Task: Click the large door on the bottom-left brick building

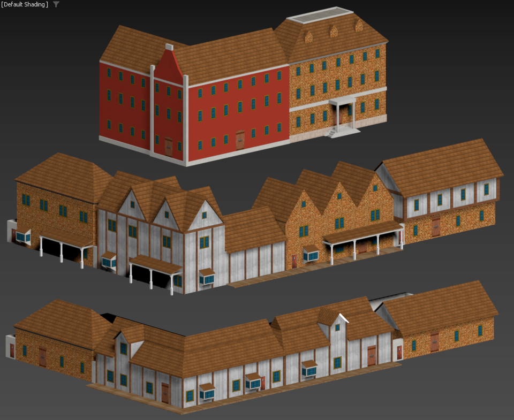Action: 43,357
